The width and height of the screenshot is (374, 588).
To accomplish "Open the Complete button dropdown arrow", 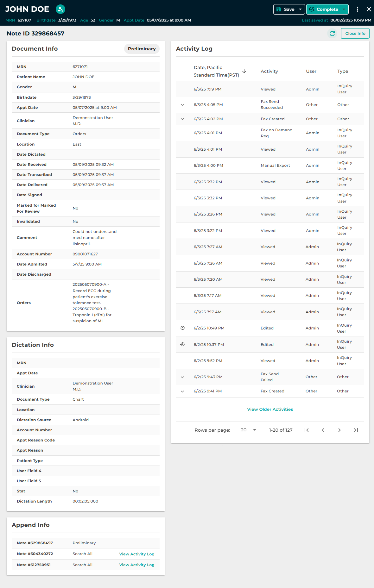I will pyautogui.click(x=344, y=9).
